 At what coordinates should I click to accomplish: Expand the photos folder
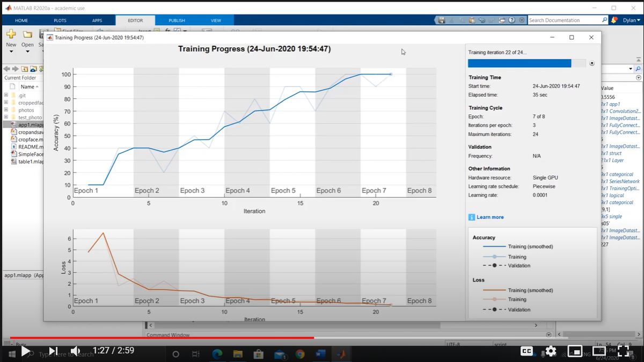6,110
